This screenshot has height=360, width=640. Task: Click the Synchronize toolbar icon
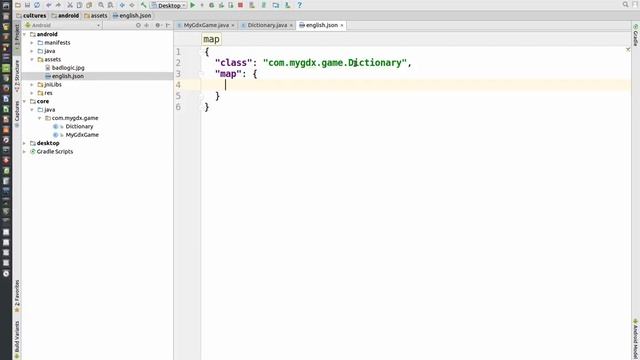coord(37,5)
